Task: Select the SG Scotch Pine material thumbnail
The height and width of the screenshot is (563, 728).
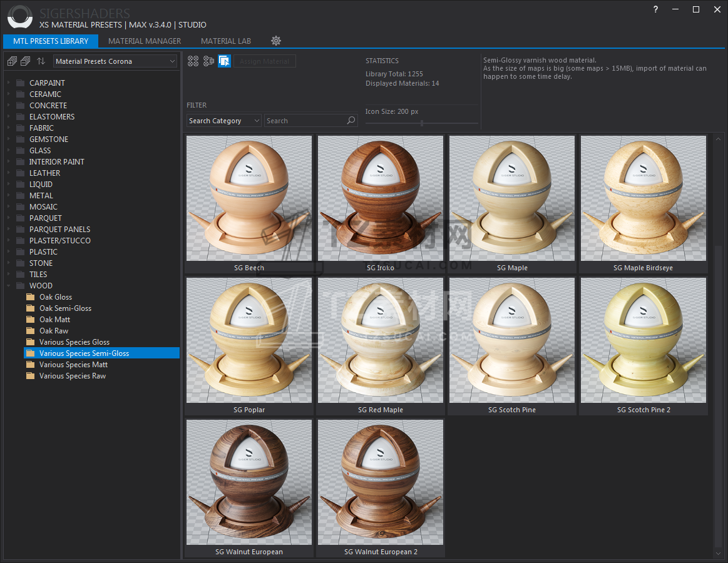Action: pos(511,340)
